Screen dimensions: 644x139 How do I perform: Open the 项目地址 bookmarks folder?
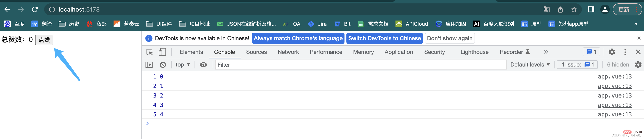194,24
